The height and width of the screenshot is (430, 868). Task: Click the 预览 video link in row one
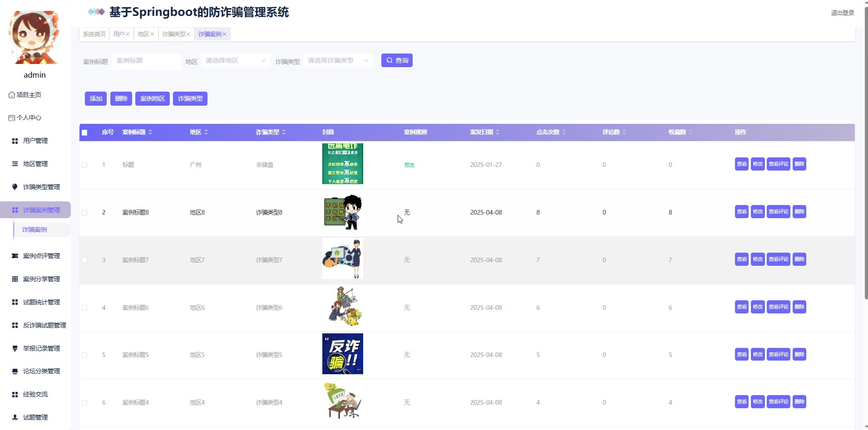pyautogui.click(x=409, y=165)
